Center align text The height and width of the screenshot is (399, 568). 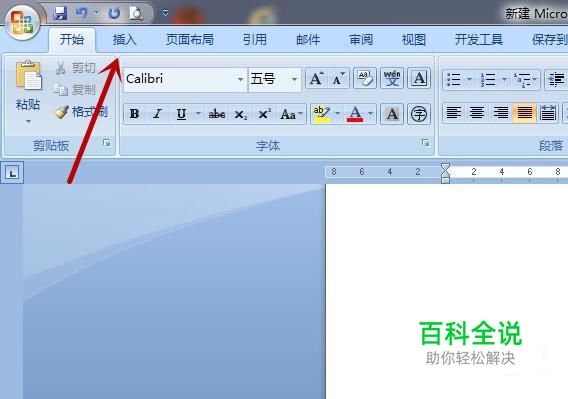(x=477, y=113)
